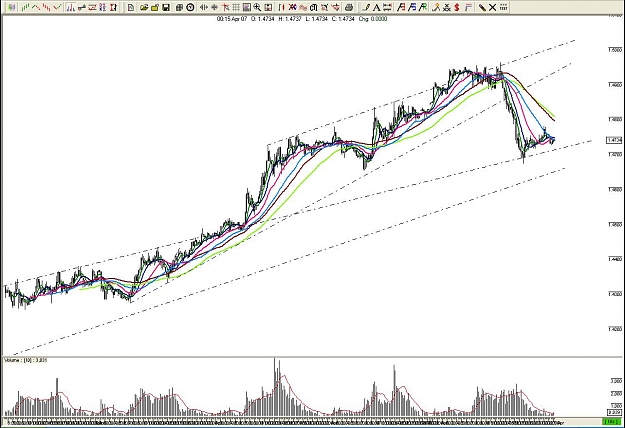Viewport: 625px width, 428px height.
Task: Open a file using the open folder icon
Action: pos(144,7)
